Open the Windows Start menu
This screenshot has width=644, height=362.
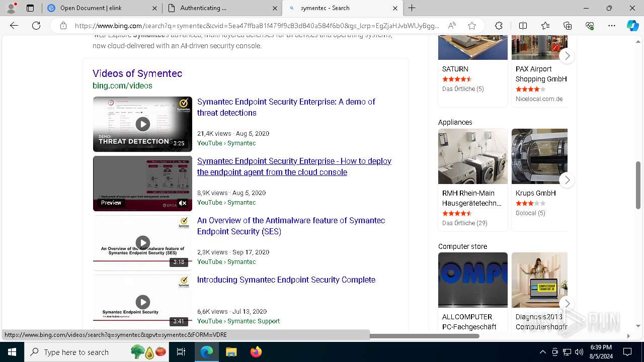point(12,352)
